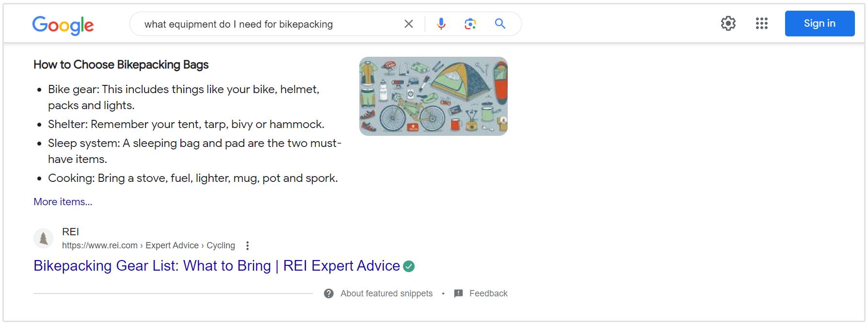Screen dimensions: 868x325
Task: Open About featured snippets link
Action: [x=386, y=293]
